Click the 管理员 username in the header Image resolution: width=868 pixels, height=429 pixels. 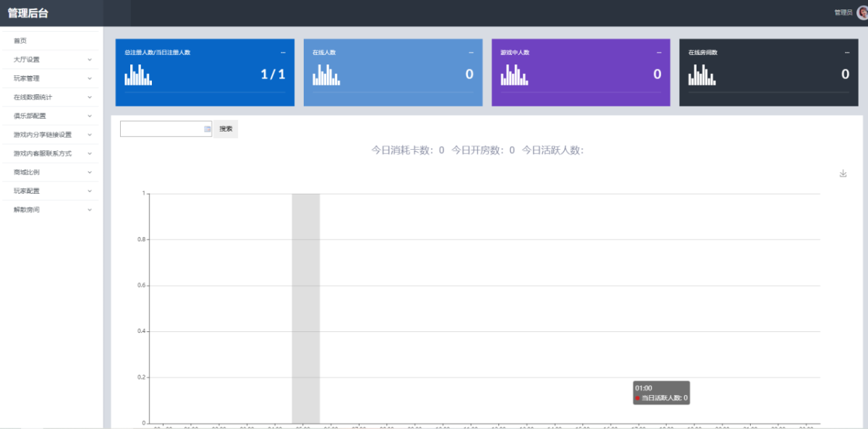(x=843, y=12)
